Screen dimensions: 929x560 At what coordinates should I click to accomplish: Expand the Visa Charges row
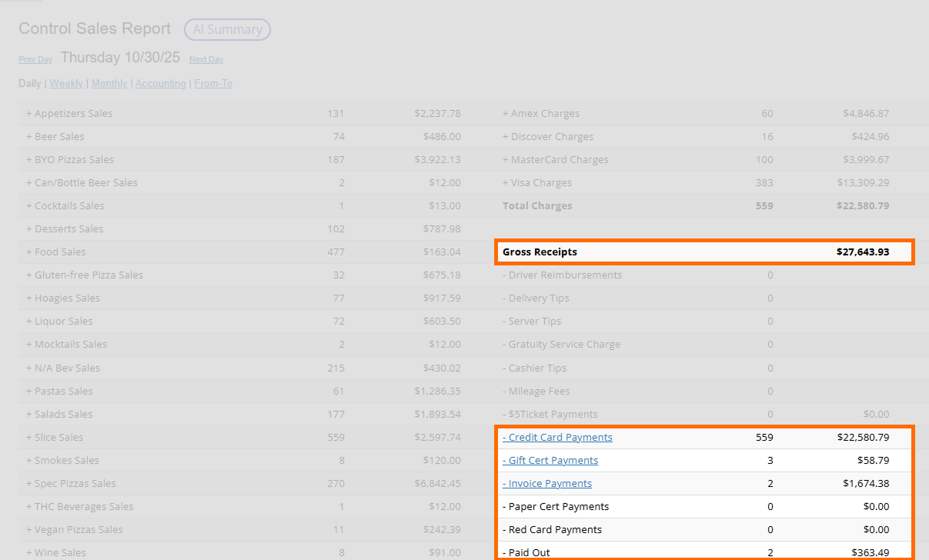tap(537, 182)
